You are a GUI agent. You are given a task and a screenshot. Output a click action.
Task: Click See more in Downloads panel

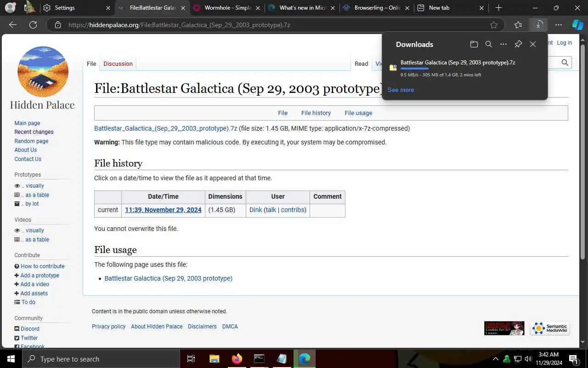[x=401, y=90]
